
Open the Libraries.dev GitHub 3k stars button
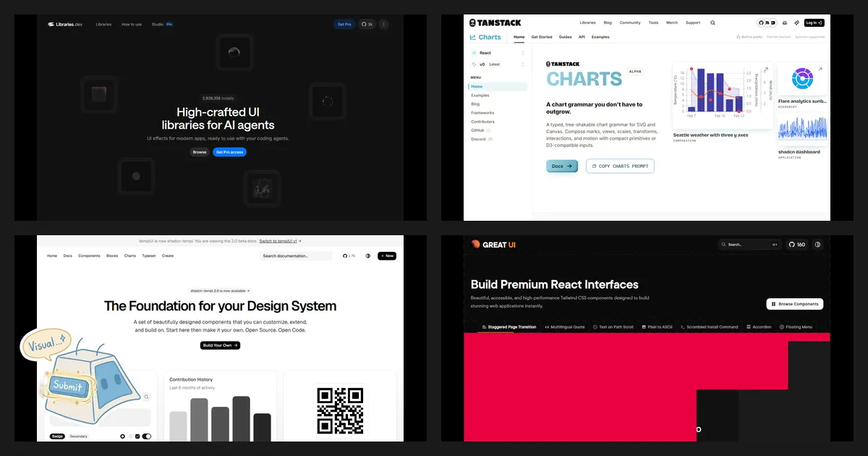pyautogui.click(x=367, y=24)
